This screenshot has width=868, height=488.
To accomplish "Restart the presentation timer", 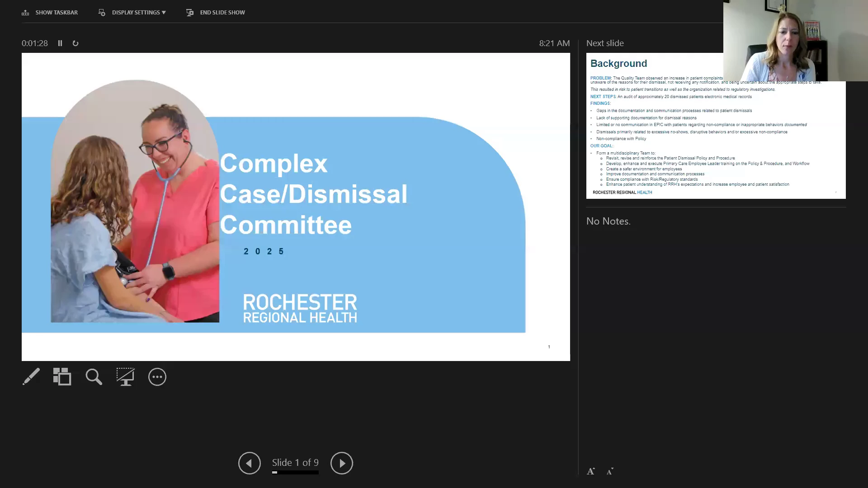I will [75, 43].
